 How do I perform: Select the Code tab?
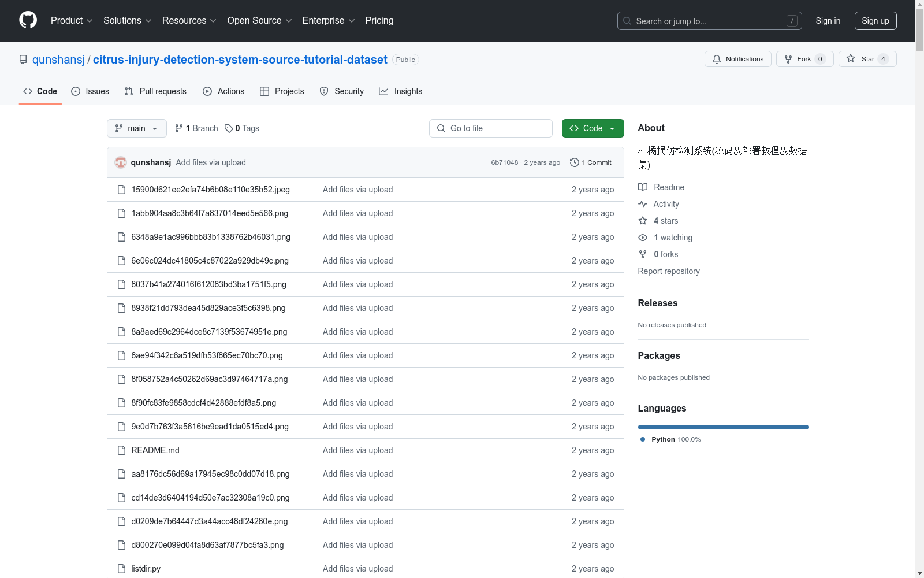pyautogui.click(x=40, y=91)
